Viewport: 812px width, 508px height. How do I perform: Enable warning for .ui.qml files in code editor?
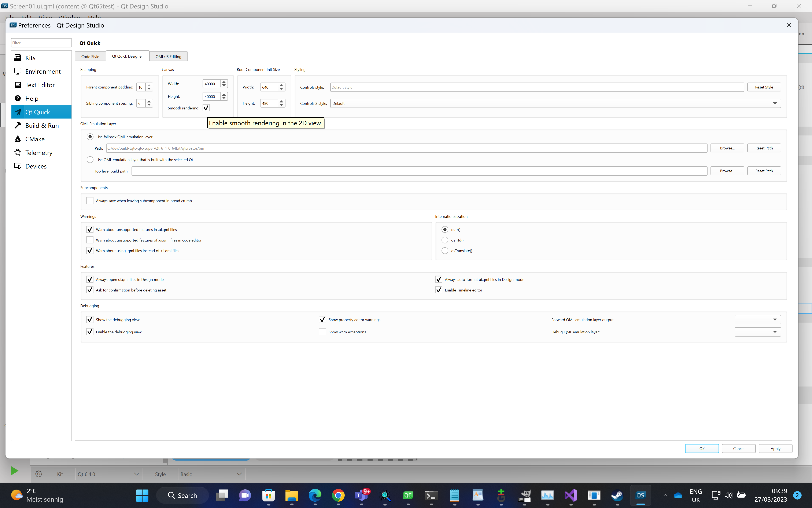[90, 240]
